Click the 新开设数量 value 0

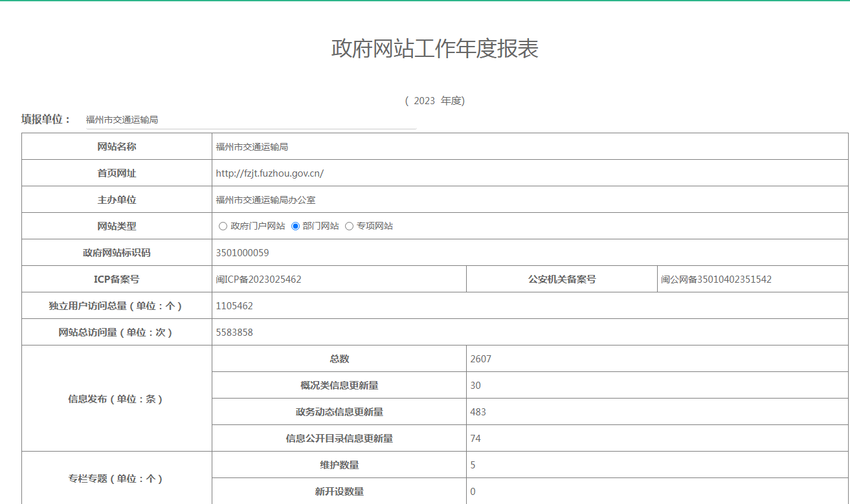pyautogui.click(x=473, y=492)
